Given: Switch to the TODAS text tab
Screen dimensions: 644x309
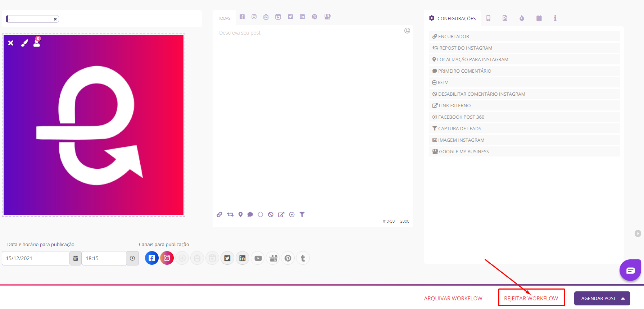Looking at the screenshot, I should click(224, 18).
